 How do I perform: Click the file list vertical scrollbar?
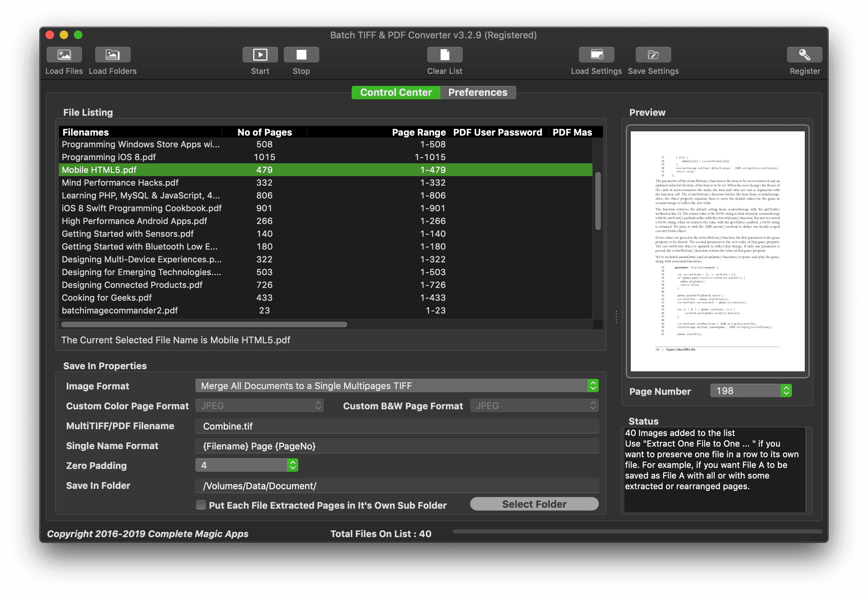click(598, 201)
